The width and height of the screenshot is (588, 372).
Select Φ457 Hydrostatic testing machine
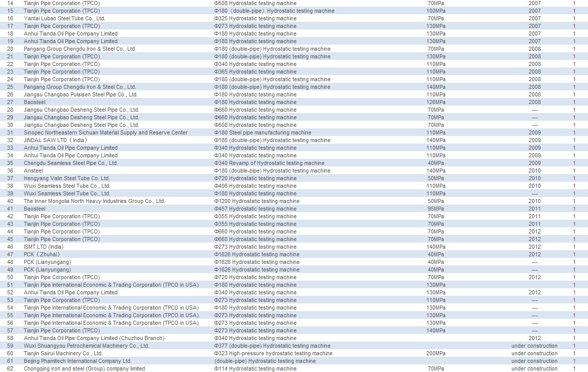click(255, 209)
